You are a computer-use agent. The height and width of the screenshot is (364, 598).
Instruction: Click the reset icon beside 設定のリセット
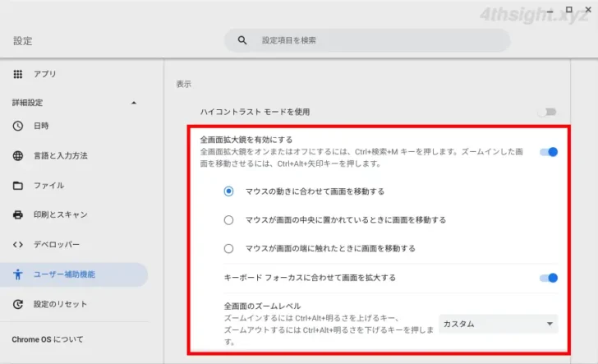pos(17,304)
